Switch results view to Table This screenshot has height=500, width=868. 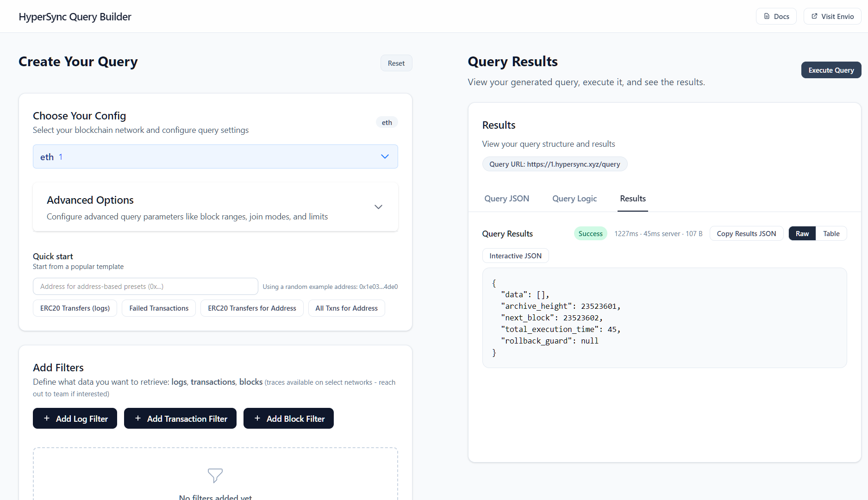tap(831, 233)
